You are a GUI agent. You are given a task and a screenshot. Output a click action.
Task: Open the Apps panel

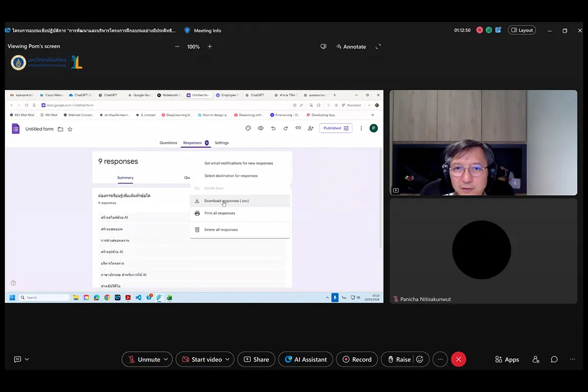pyautogui.click(x=507, y=359)
